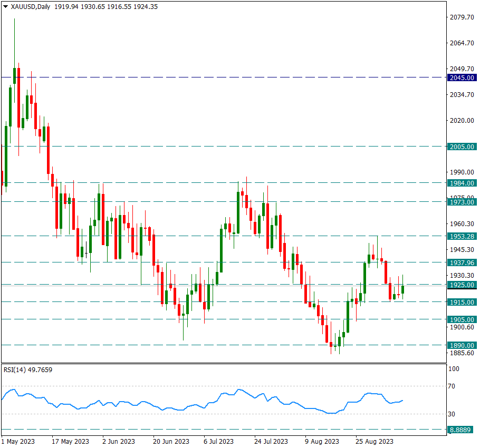Click the 2020.00 price scale value
The width and height of the screenshot is (480, 448).
click(462, 121)
